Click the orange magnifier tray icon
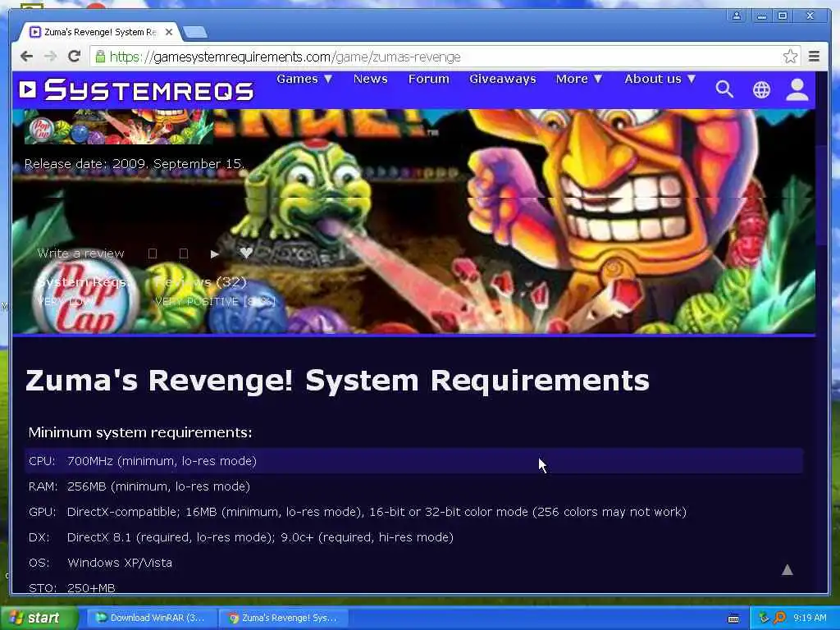 coord(779,618)
